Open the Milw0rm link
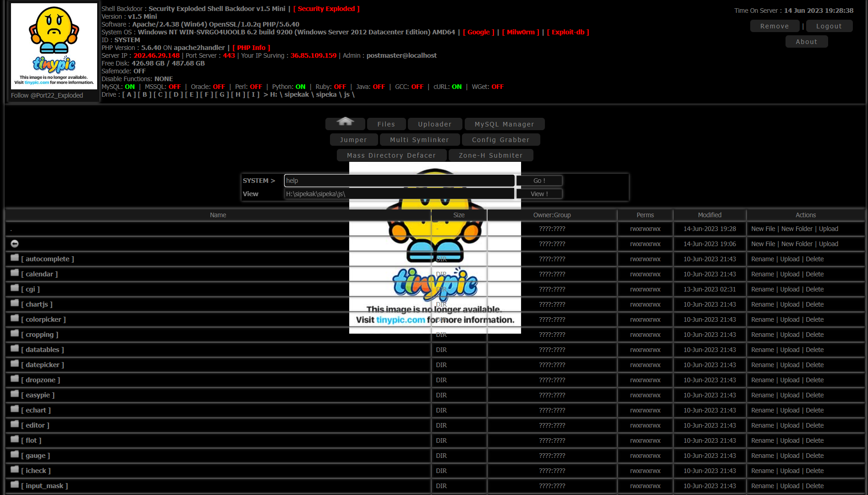 coord(521,32)
